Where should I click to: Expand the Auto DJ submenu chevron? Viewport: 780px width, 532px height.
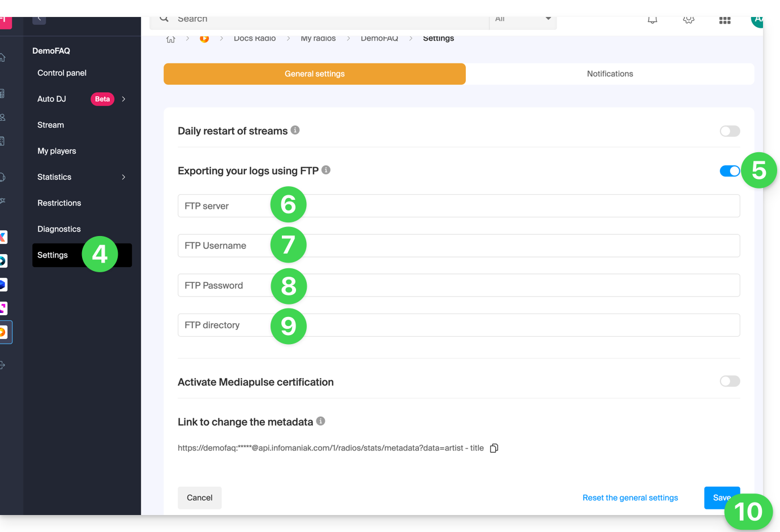pos(123,99)
